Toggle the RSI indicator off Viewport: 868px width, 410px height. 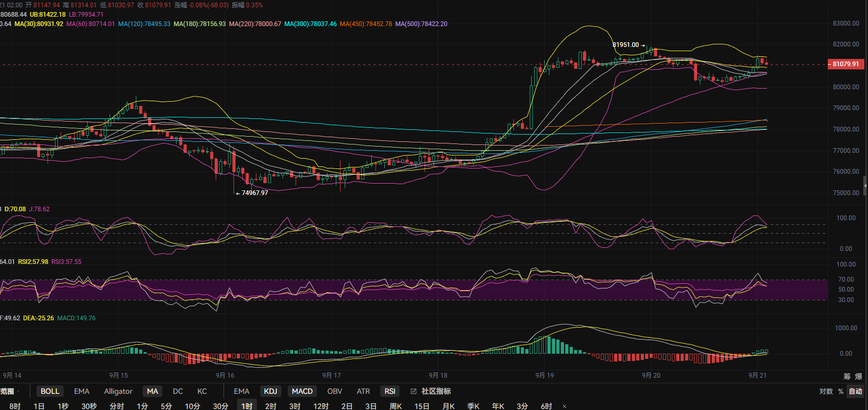[x=390, y=391]
